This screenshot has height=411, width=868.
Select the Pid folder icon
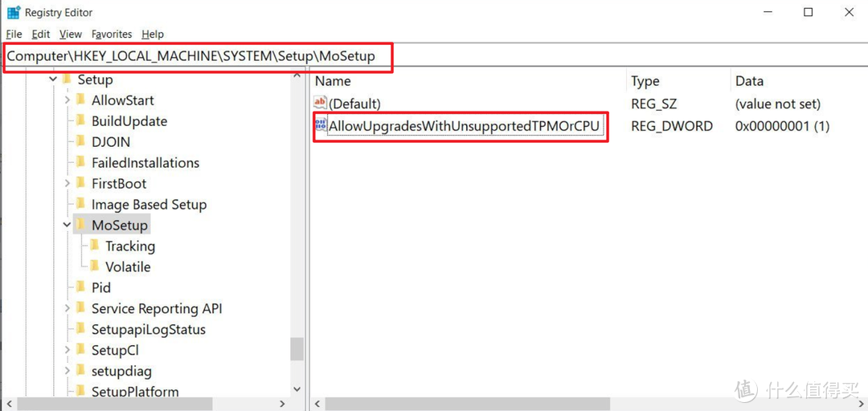coord(81,287)
